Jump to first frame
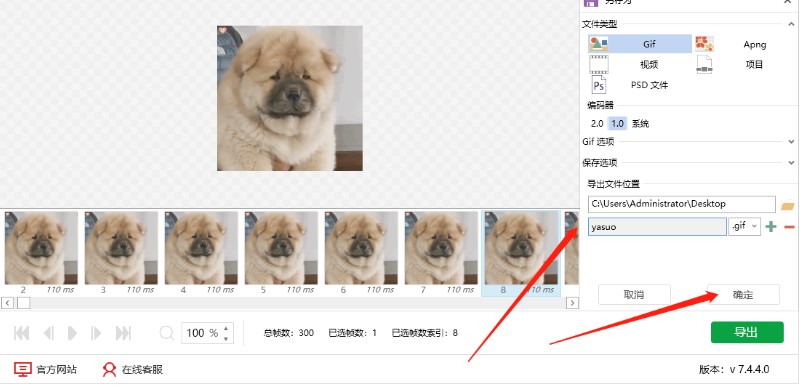This screenshot has width=805, height=388. tap(21, 333)
